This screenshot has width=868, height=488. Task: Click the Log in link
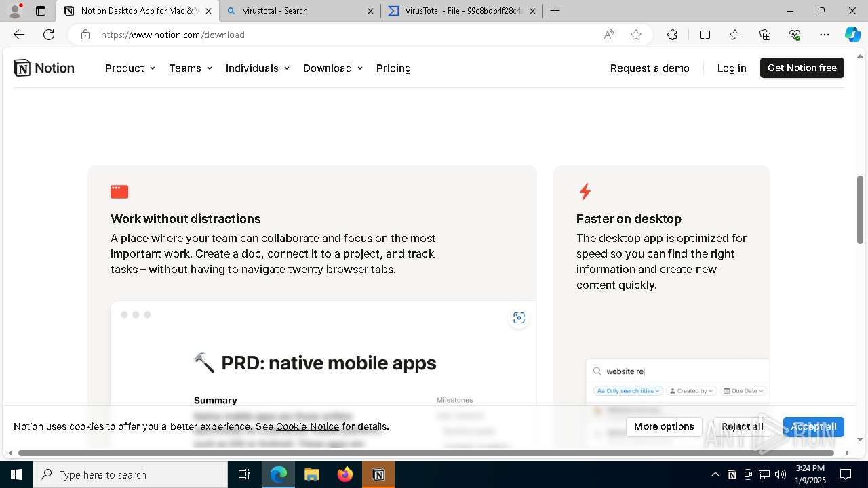(732, 68)
